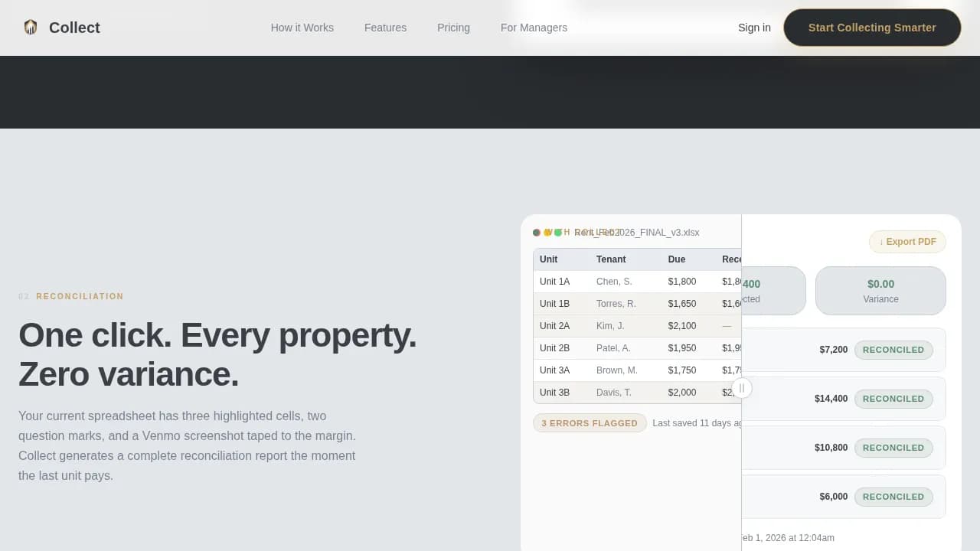Screen dimensions: 980x551
Task: Click the Export PDF button
Action: pyautogui.click(x=907, y=242)
